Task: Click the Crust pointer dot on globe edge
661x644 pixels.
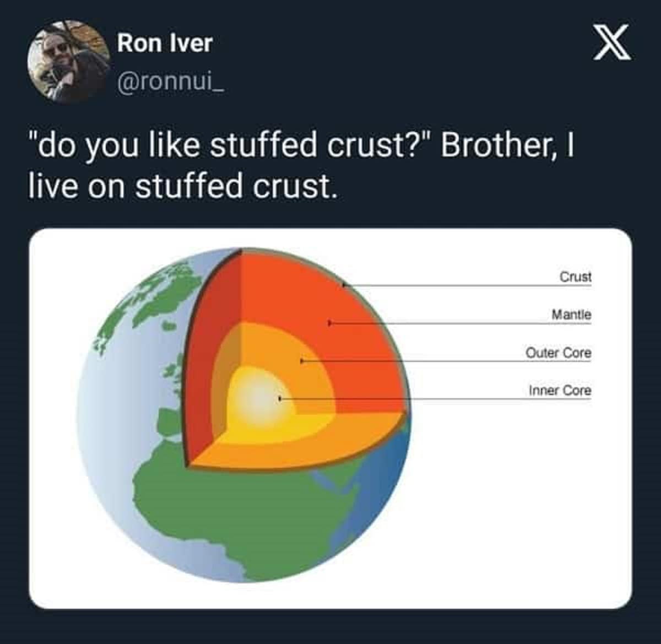Action: pyautogui.click(x=343, y=285)
